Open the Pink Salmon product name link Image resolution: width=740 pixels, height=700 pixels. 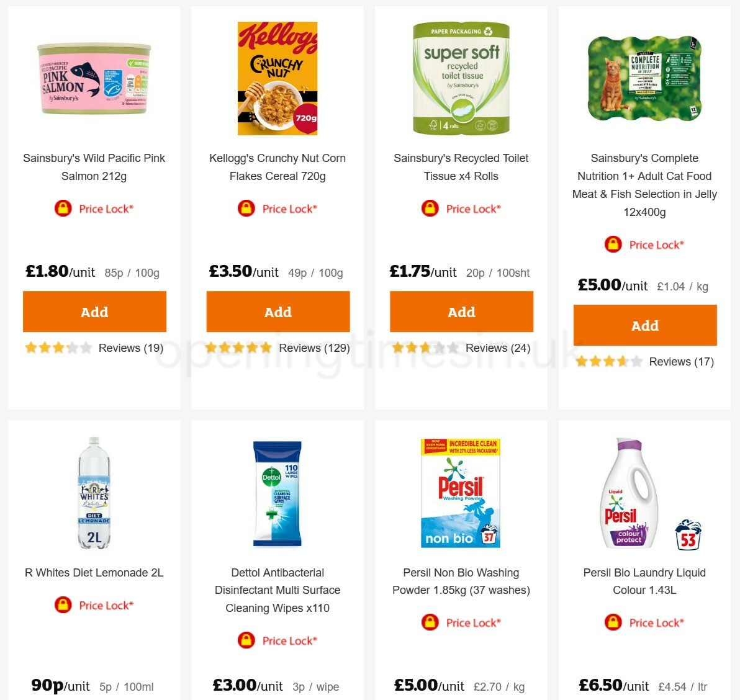coord(94,167)
